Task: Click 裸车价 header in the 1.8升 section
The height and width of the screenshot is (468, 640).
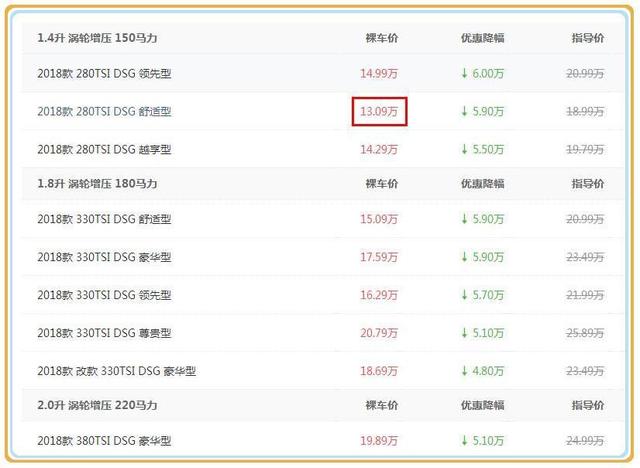Action: (382, 184)
